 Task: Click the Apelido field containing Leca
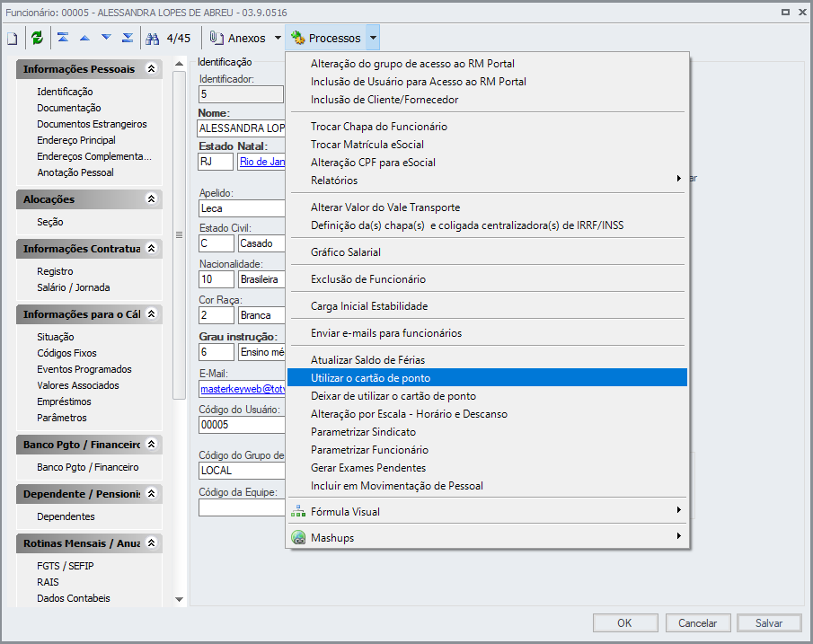pyautogui.click(x=242, y=207)
